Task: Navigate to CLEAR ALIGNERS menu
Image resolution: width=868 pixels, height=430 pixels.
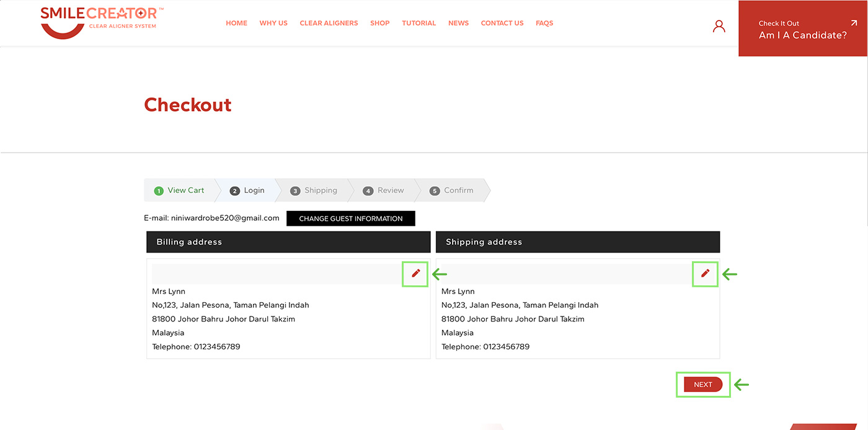Action: point(329,23)
